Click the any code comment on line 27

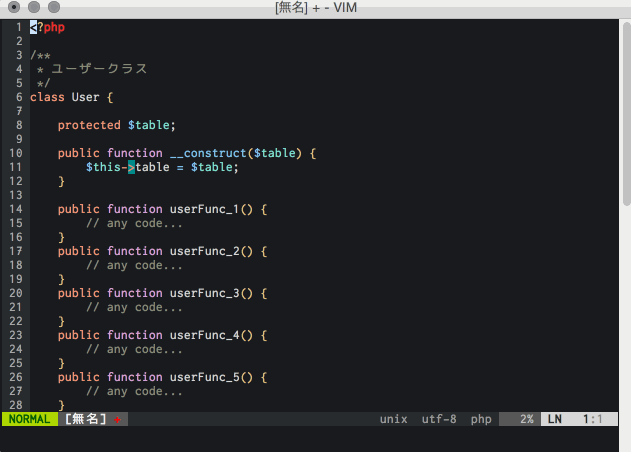pyautogui.click(x=134, y=391)
